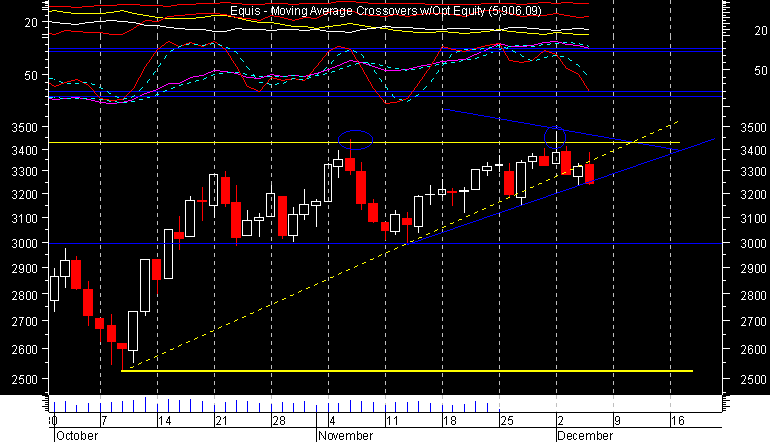Select the blue descending trendline from November 18
Image resolution: width=770 pixels, height=442 pixels.
pos(561,130)
